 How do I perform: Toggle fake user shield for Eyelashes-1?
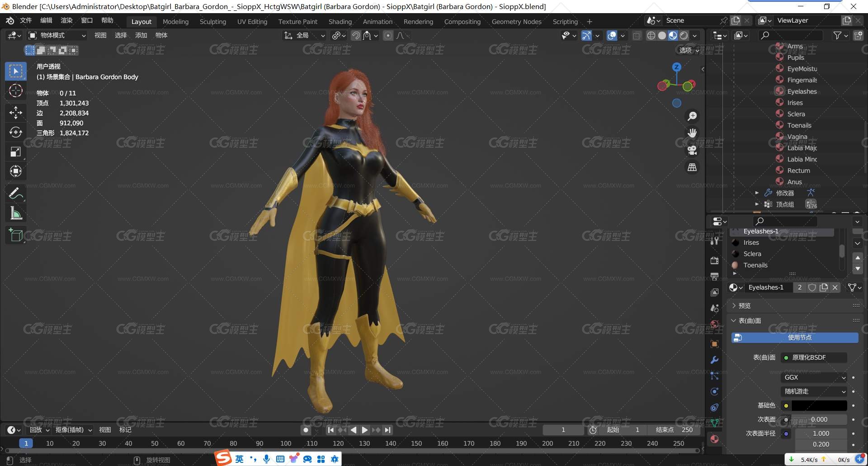point(812,287)
